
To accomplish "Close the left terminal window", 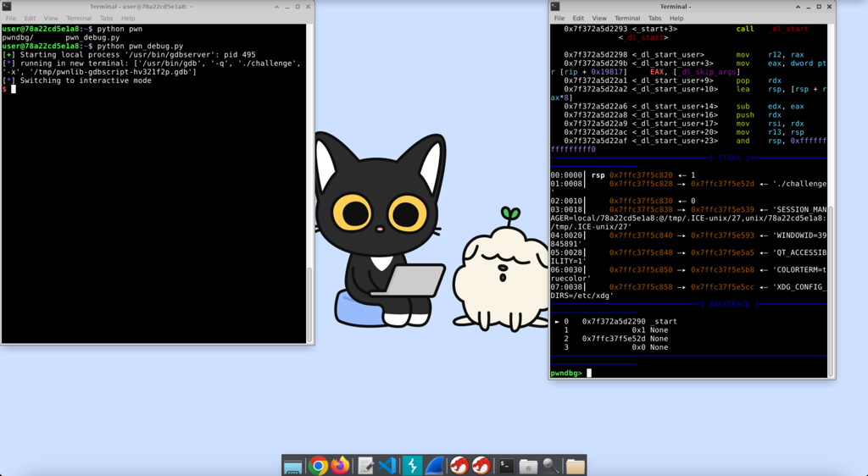I will [x=308, y=7].
